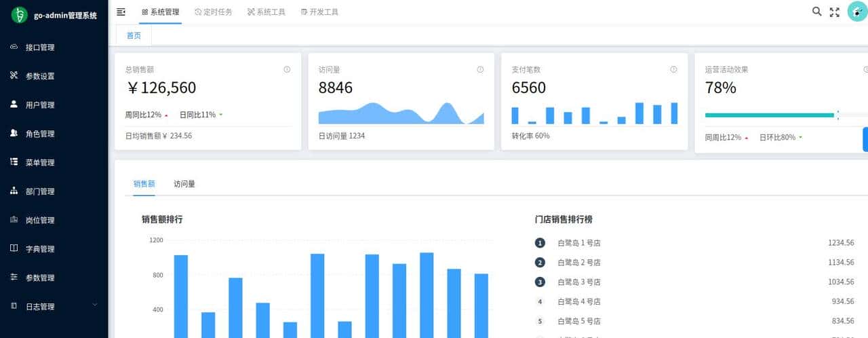Switch to the 销售额 chart tab

click(x=144, y=184)
